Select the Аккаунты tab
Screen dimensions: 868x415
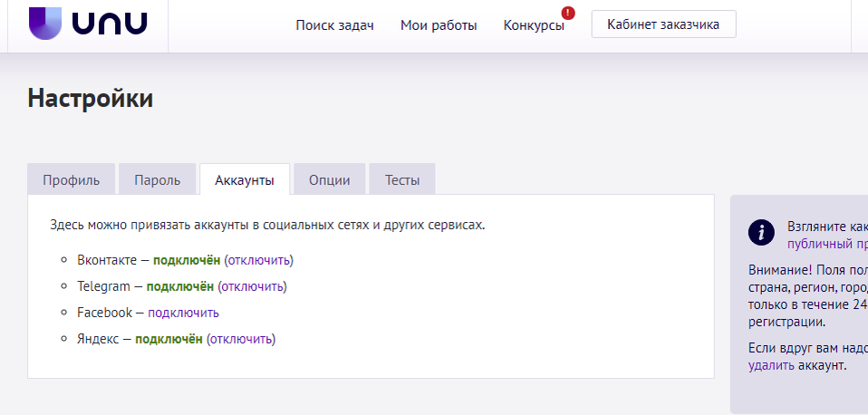pos(245,179)
